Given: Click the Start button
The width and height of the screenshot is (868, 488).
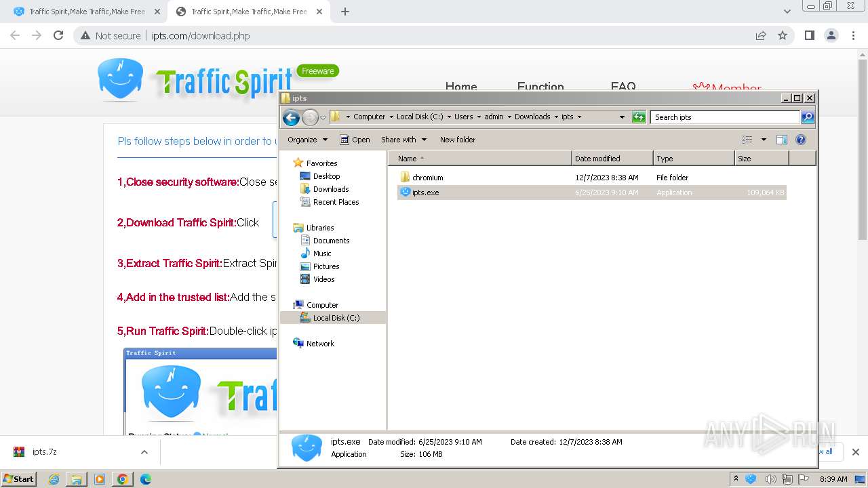Looking at the screenshot, I should pyautogui.click(x=18, y=479).
